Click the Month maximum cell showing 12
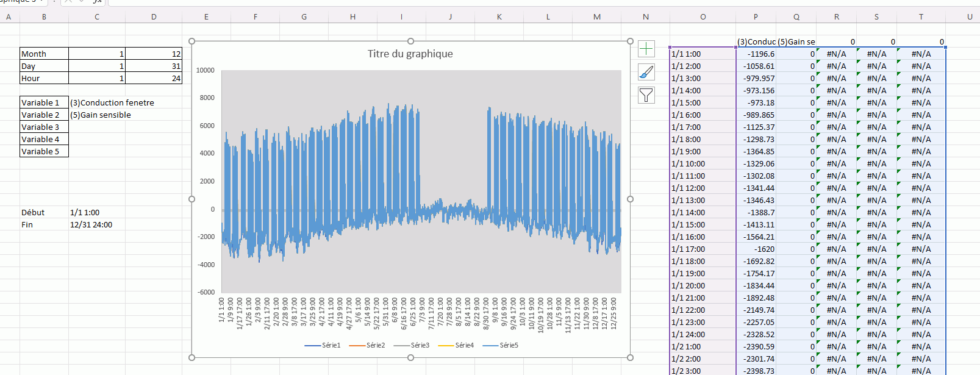Screen dimensions: 980x375 154,54
